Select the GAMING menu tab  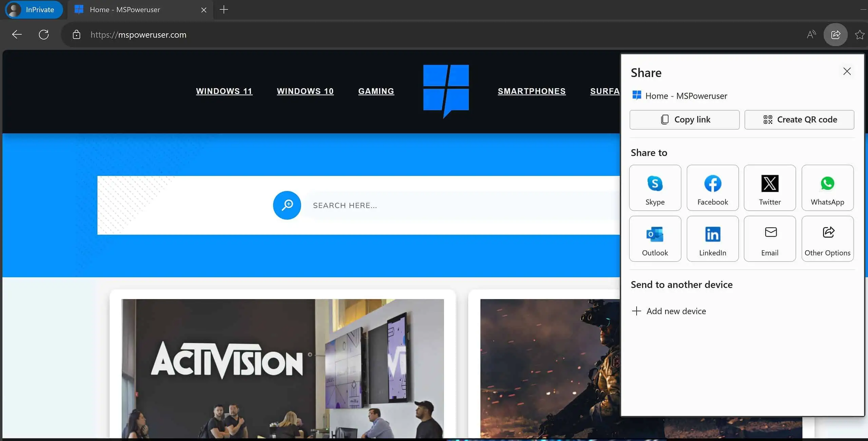[x=376, y=91]
